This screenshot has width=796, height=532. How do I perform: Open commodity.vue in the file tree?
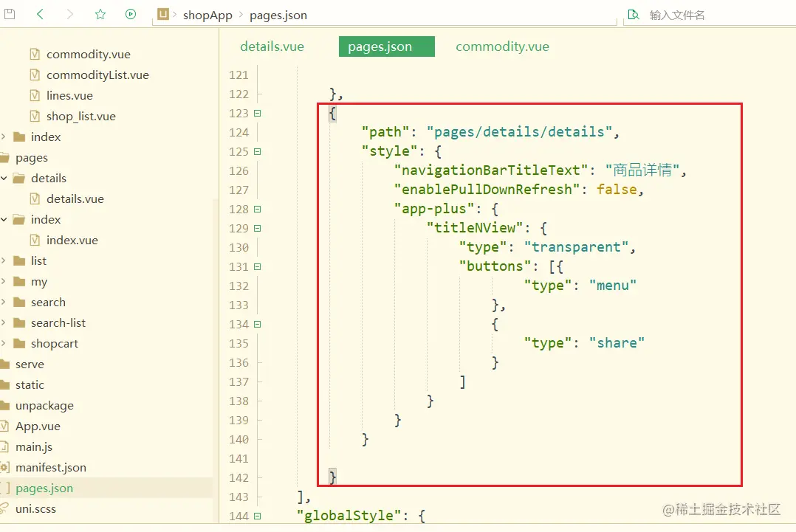pyautogui.click(x=89, y=55)
